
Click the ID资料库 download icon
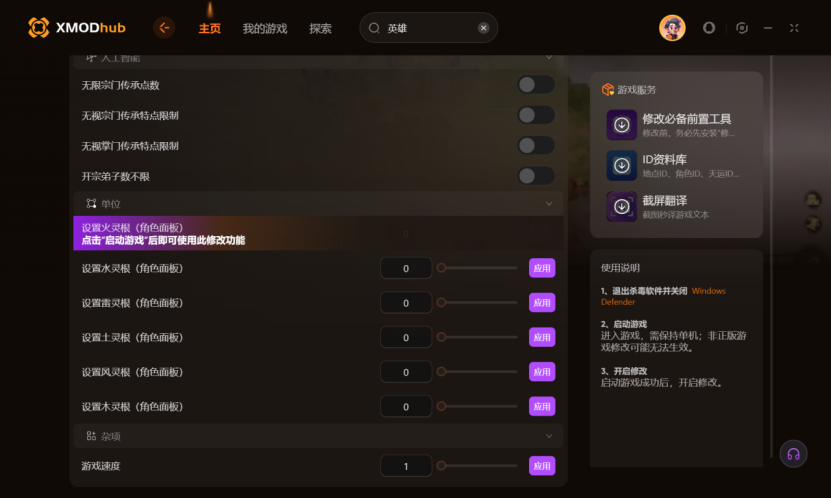click(x=622, y=166)
